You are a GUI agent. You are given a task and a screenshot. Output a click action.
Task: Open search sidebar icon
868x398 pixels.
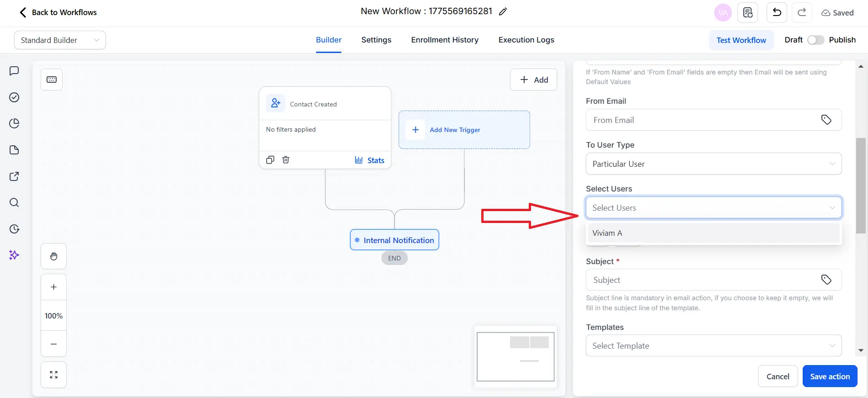pos(14,202)
